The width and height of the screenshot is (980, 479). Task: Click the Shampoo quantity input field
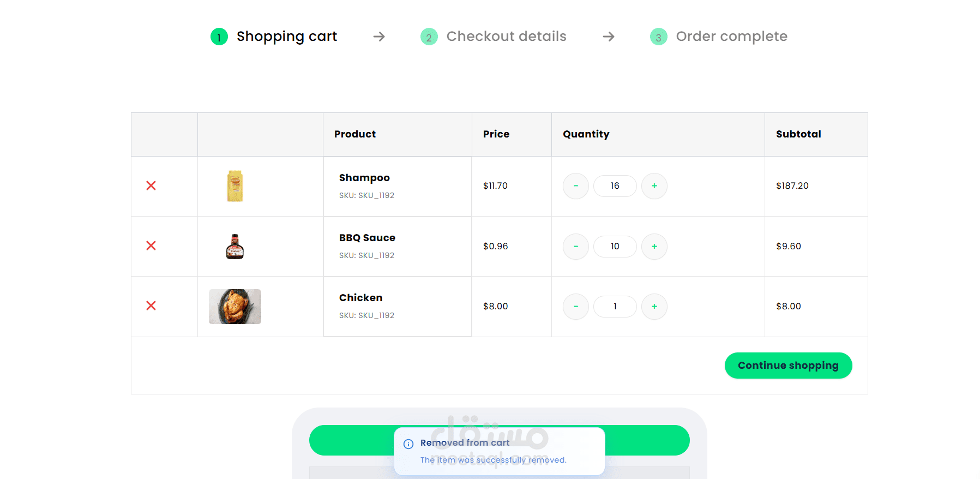point(615,186)
